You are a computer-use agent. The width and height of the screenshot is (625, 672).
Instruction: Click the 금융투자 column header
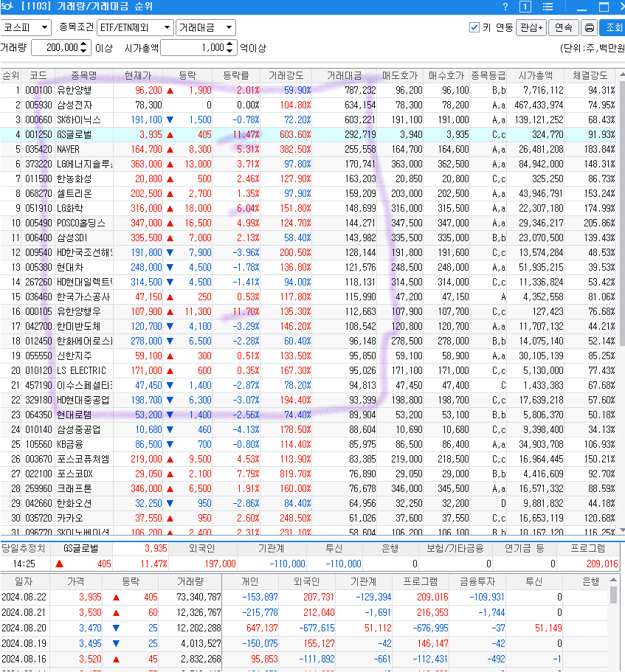pyautogui.click(x=477, y=581)
